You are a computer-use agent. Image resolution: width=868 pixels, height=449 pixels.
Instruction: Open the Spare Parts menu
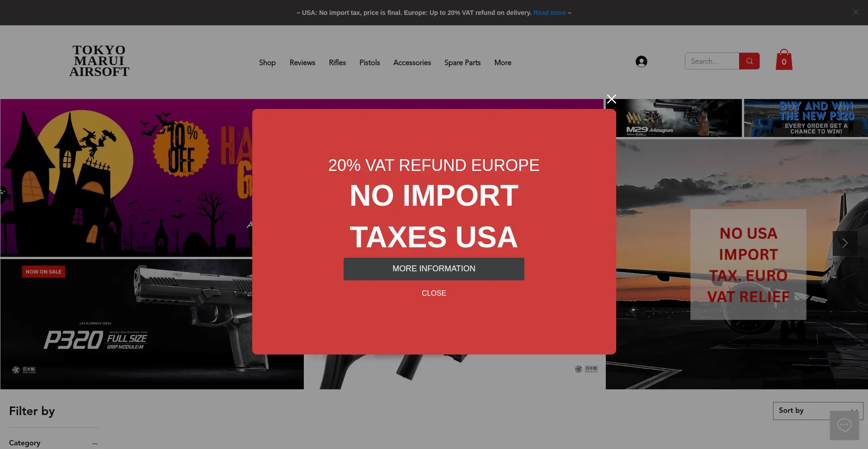point(462,62)
